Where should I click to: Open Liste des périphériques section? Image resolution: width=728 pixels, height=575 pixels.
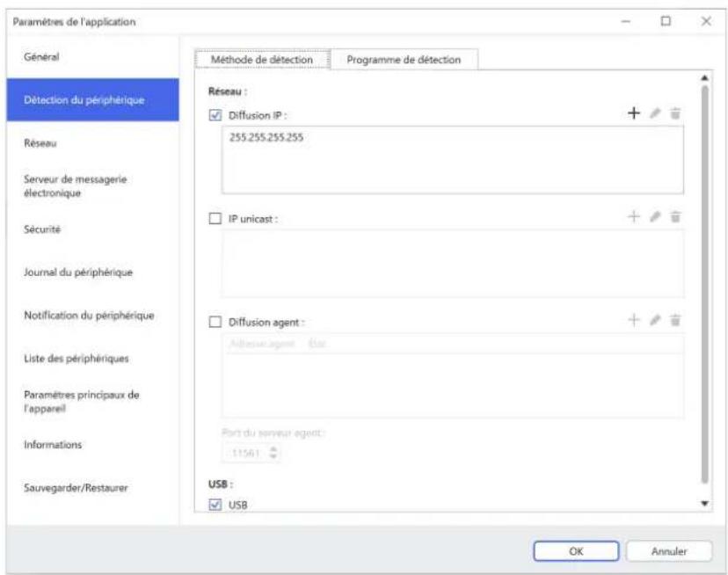point(93,359)
